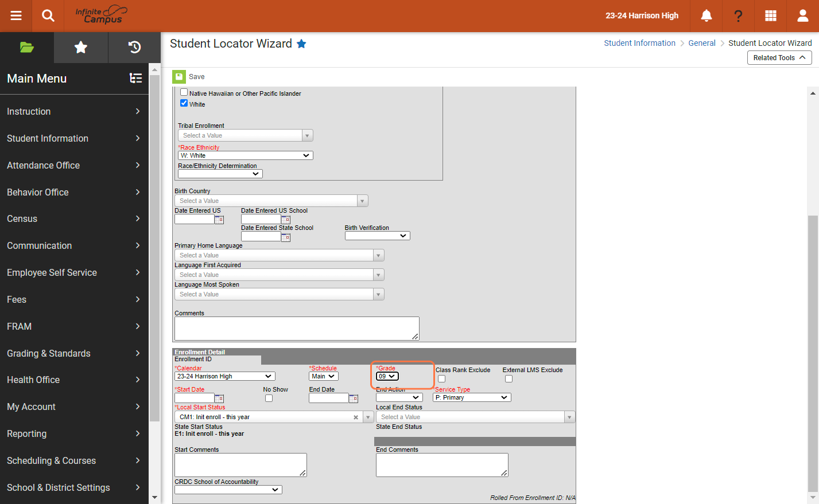Image resolution: width=819 pixels, height=504 pixels.
Task: Expand the Attendance Office menu
Action: (x=74, y=165)
